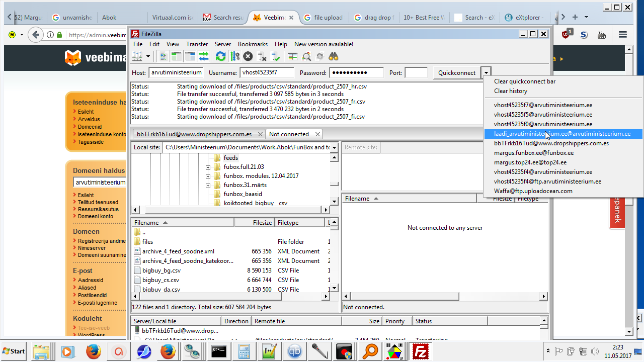Click the disconnect from server icon
Viewport: 644px width, 362px height.
point(262,56)
